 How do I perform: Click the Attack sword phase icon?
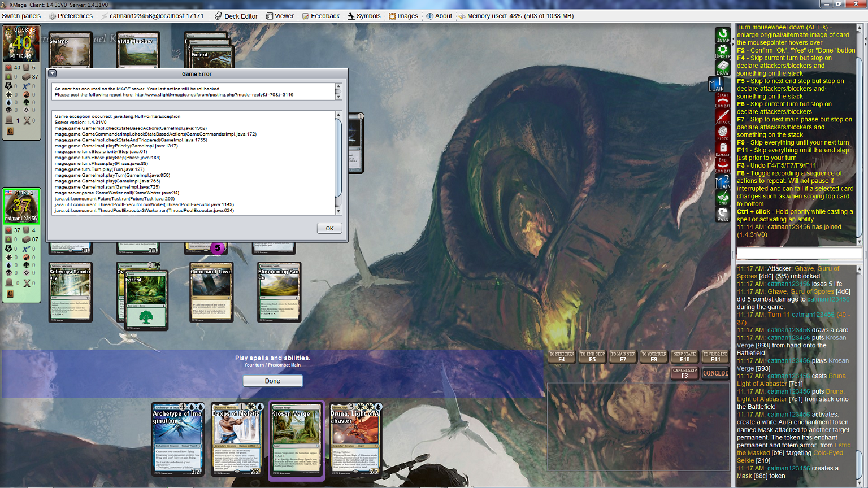pyautogui.click(x=722, y=117)
